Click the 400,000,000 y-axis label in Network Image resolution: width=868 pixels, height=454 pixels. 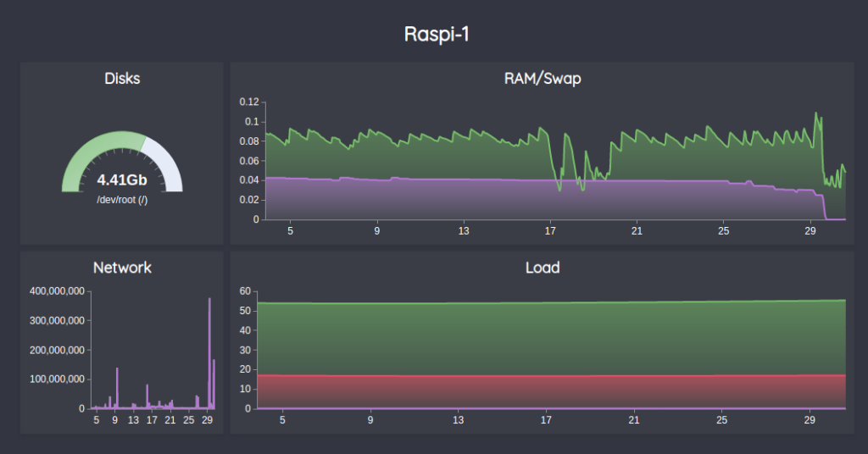click(57, 291)
